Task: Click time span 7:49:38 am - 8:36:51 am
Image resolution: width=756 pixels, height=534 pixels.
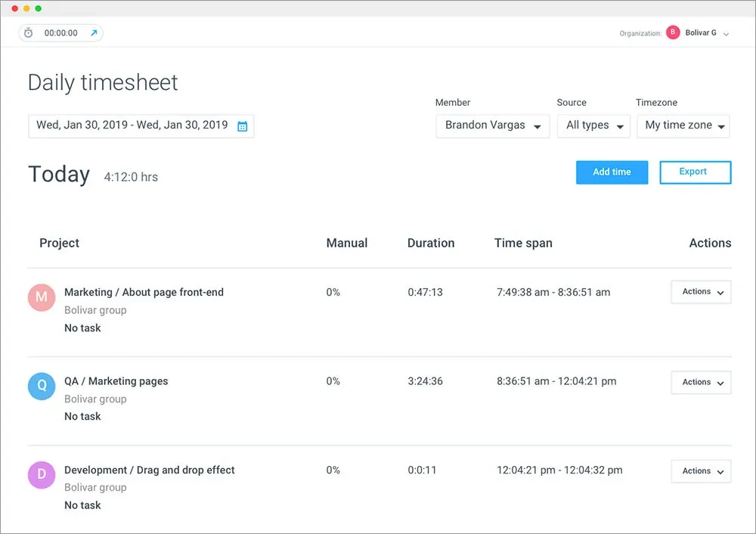Action: point(553,292)
